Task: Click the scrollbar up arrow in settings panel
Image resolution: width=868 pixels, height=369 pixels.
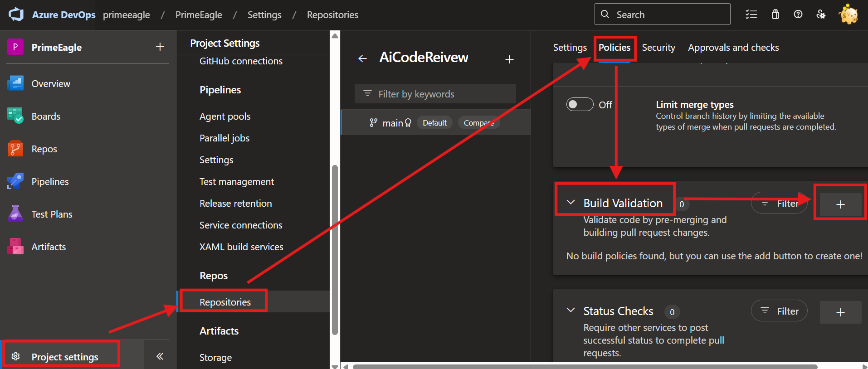Action: coord(335,35)
